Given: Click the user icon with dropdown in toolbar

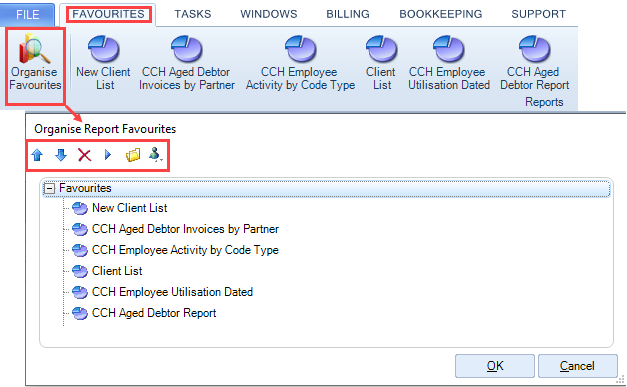Looking at the screenshot, I should pos(155,155).
